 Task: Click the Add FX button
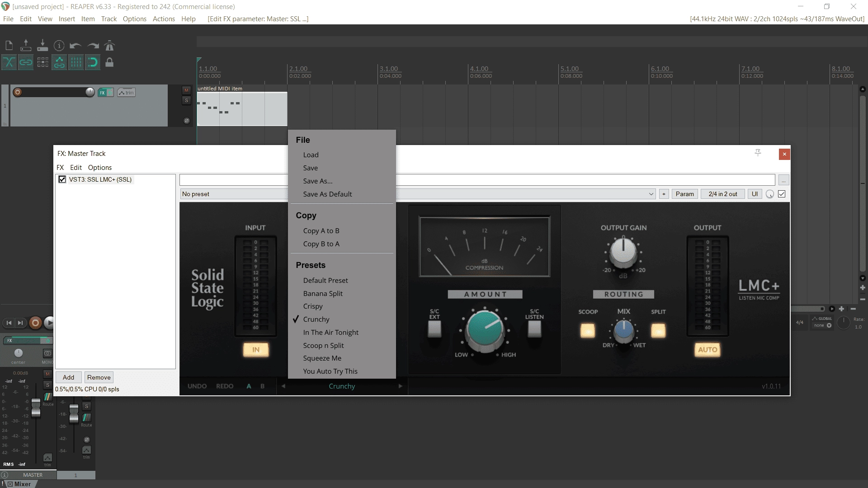[x=68, y=377]
